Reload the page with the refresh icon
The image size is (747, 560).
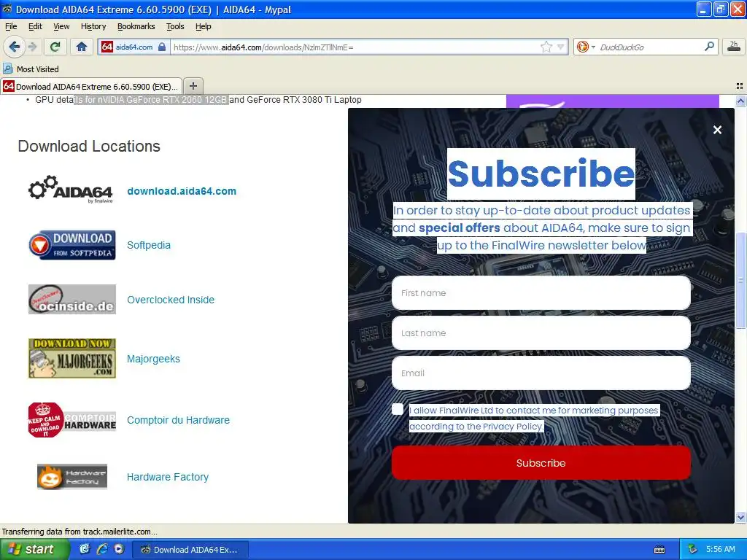click(x=55, y=47)
